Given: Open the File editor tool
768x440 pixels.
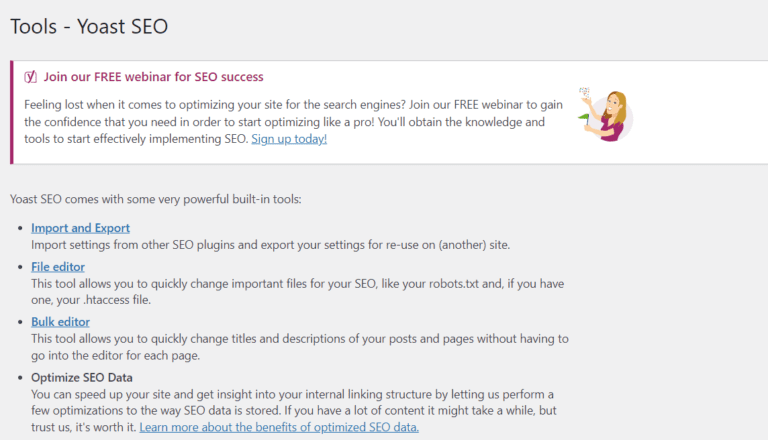Looking at the screenshot, I should coord(58,267).
